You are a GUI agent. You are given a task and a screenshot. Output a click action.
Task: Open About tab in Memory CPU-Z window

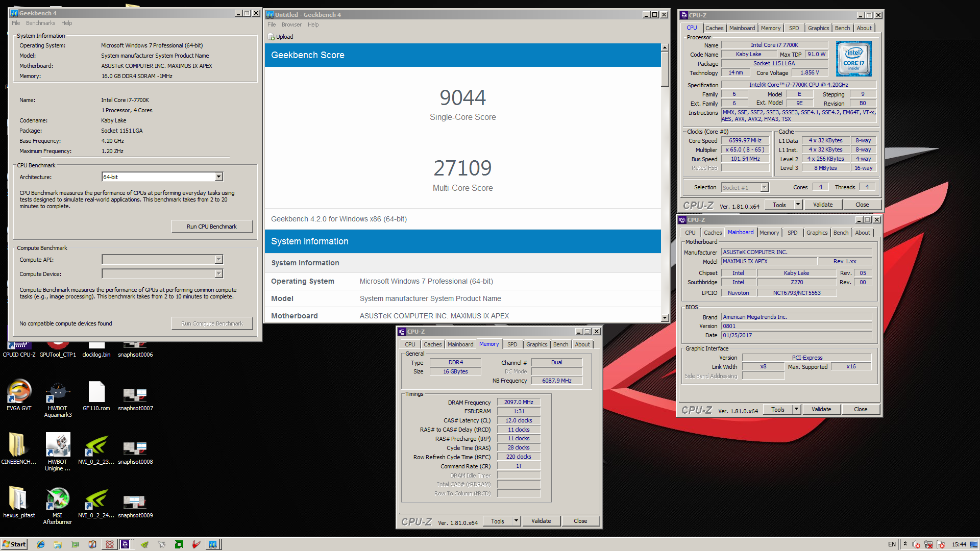point(582,344)
